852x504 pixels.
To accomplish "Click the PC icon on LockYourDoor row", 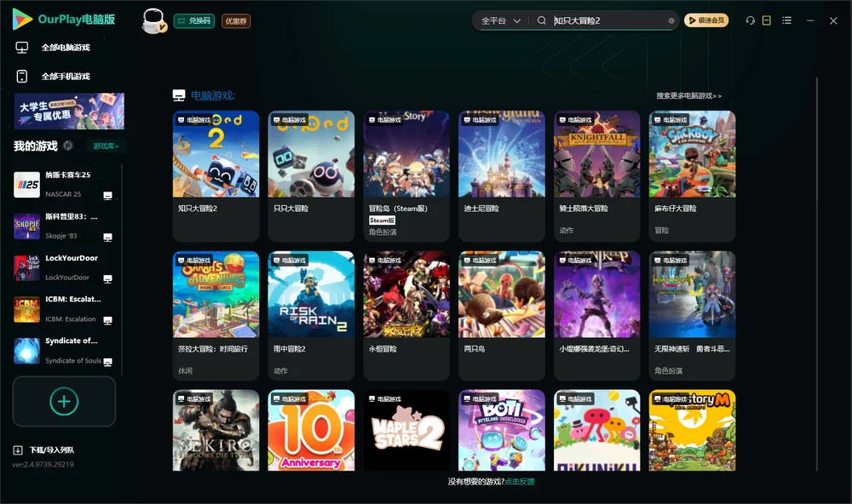I will (107, 278).
